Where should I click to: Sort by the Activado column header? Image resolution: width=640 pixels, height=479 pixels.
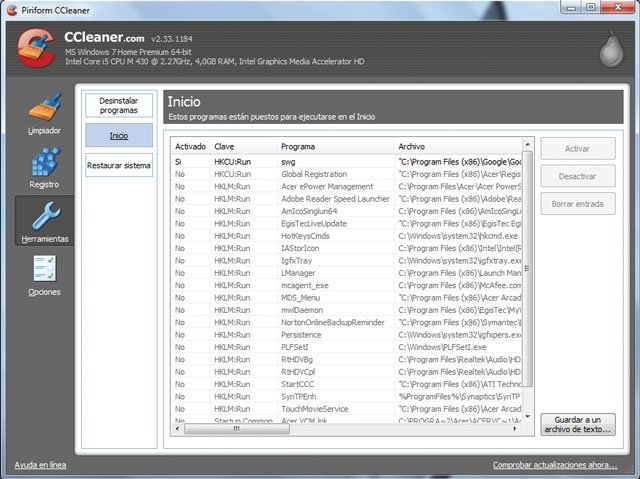[x=190, y=146]
